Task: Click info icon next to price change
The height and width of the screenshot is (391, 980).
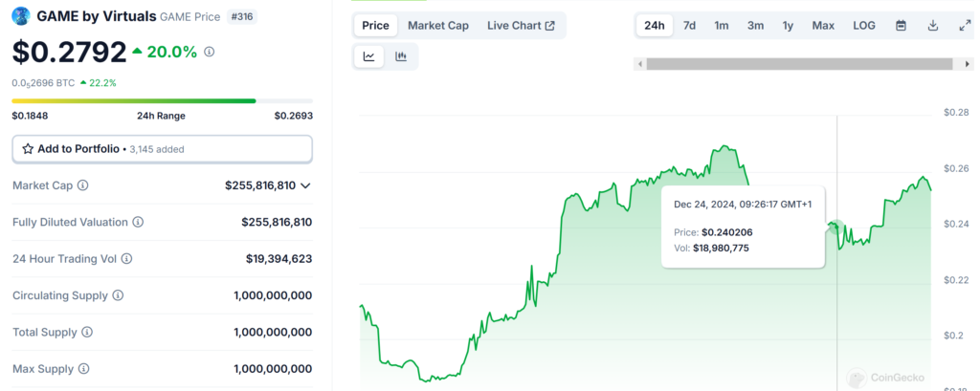Action: click(210, 52)
